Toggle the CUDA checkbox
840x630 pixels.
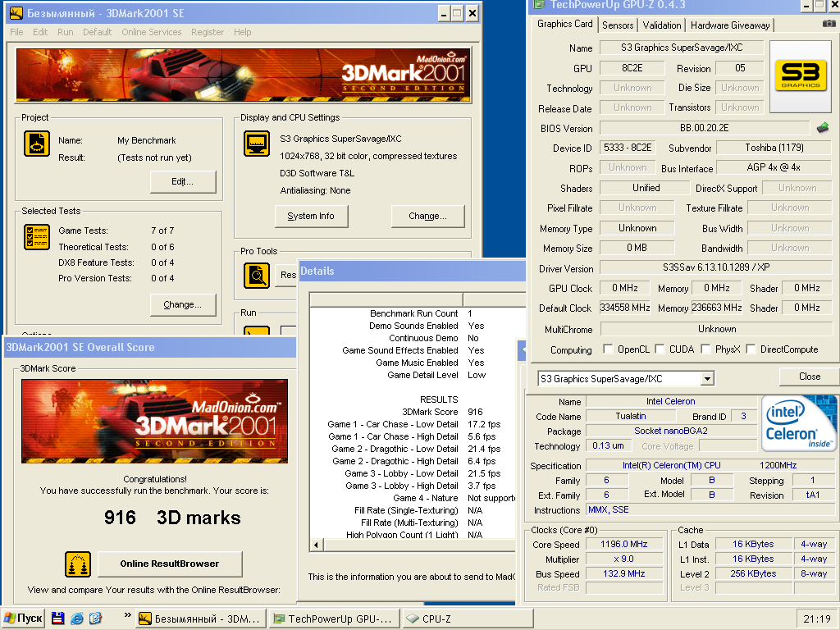660,349
